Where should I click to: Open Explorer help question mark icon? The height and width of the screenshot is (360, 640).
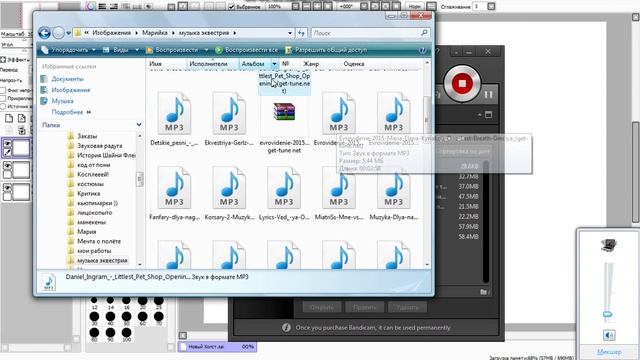(x=422, y=50)
